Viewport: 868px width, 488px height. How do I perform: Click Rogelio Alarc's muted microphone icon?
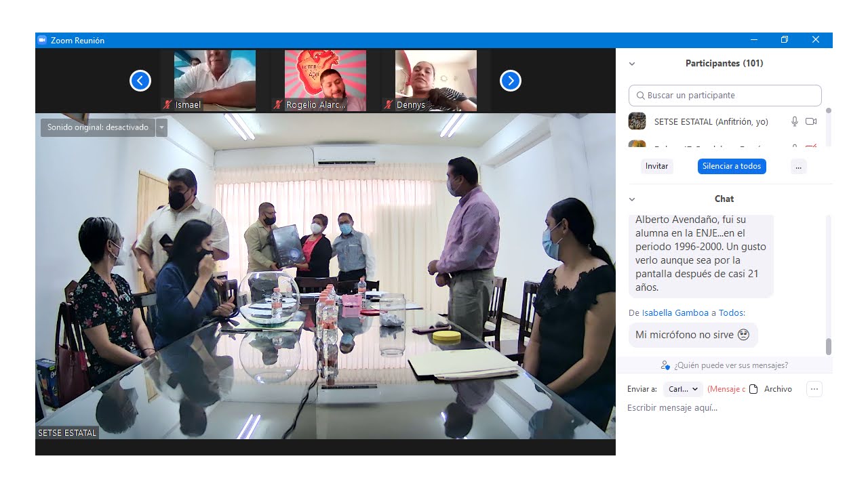point(278,105)
